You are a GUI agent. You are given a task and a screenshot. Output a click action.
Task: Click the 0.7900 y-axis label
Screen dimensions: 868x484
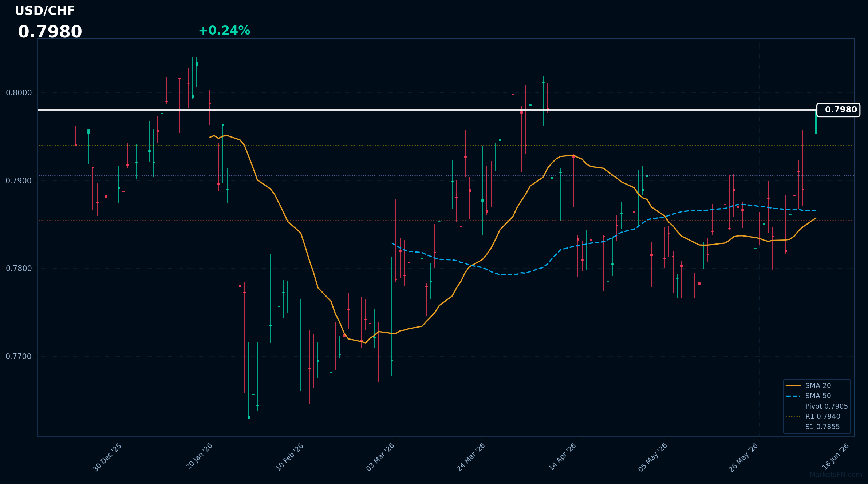pyautogui.click(x=19, y=180)
